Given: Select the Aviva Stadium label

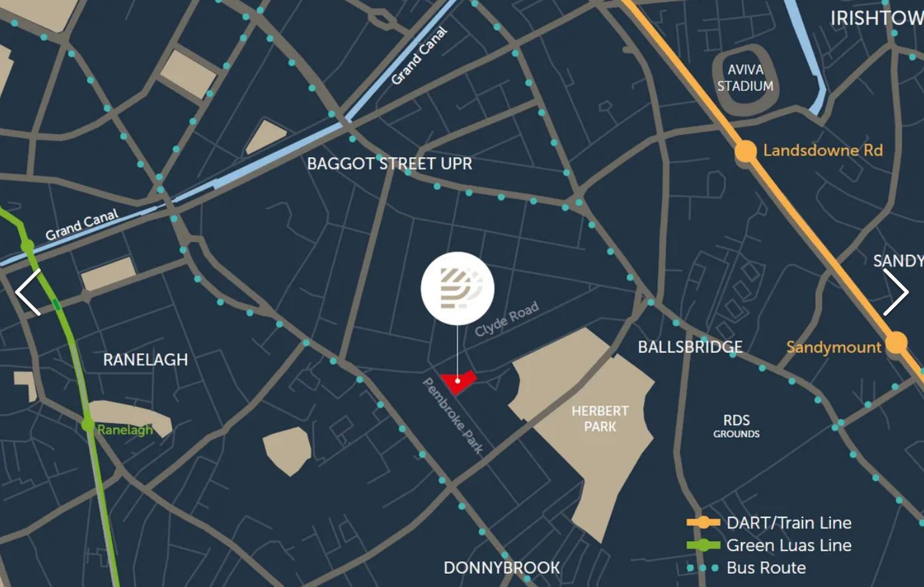Looking at the screenshot, I should (x=745, y=78).
